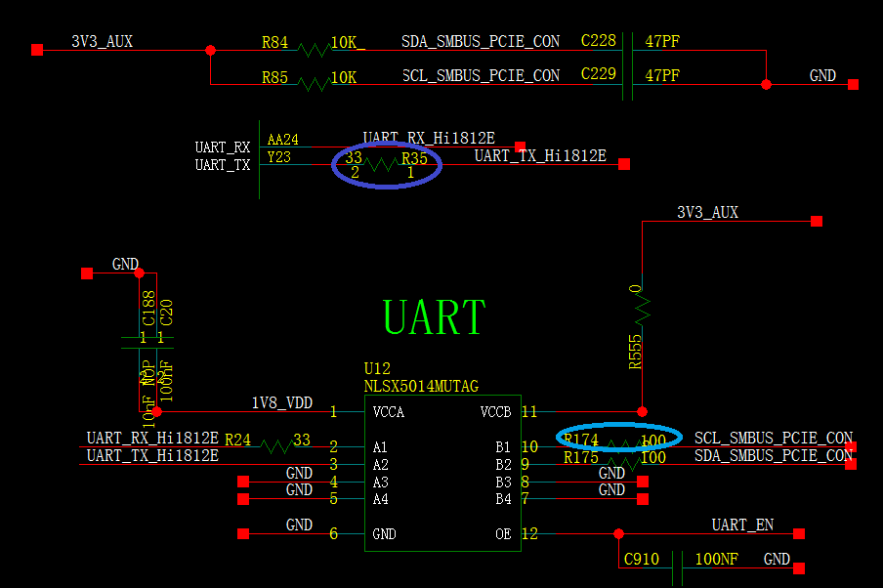Select the R35 resistor inside blue oval
883x588 pixels.
(x=382, y=164)
